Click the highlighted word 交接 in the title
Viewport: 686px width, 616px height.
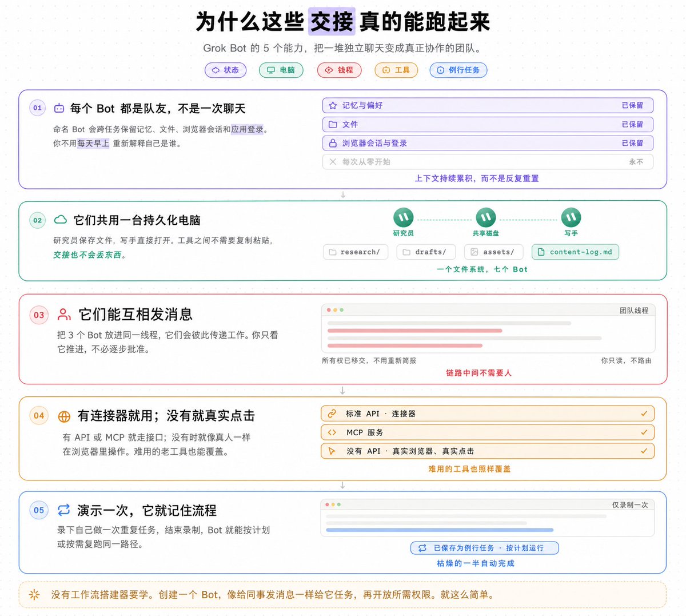[332, 22]
